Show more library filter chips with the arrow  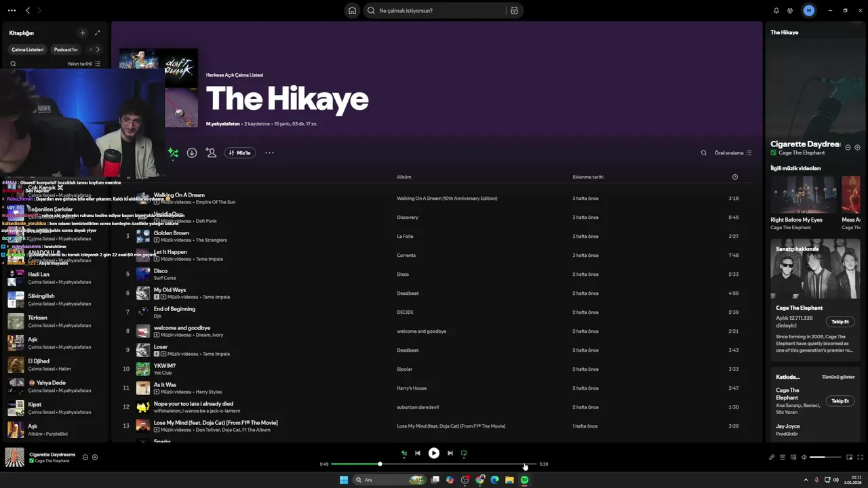pos(98,49)
